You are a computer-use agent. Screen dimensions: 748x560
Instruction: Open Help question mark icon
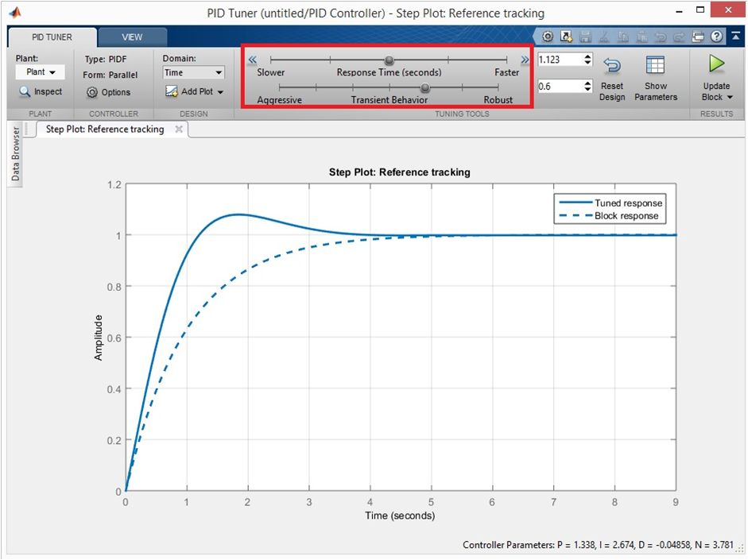[716, 37]
